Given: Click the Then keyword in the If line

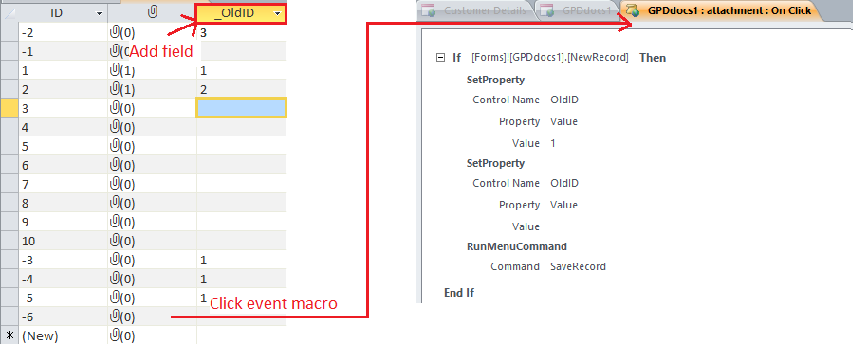Looking at the screenshot, I should (653, 58).
